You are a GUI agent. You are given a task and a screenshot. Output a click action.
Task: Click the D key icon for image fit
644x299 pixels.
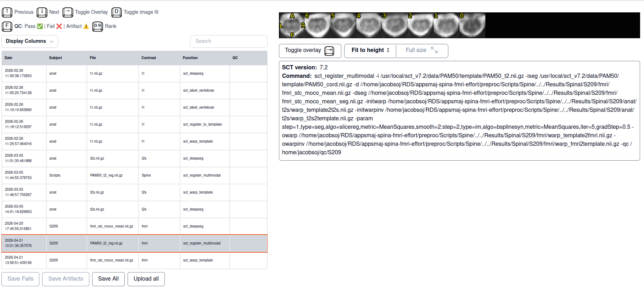[116, 12]
